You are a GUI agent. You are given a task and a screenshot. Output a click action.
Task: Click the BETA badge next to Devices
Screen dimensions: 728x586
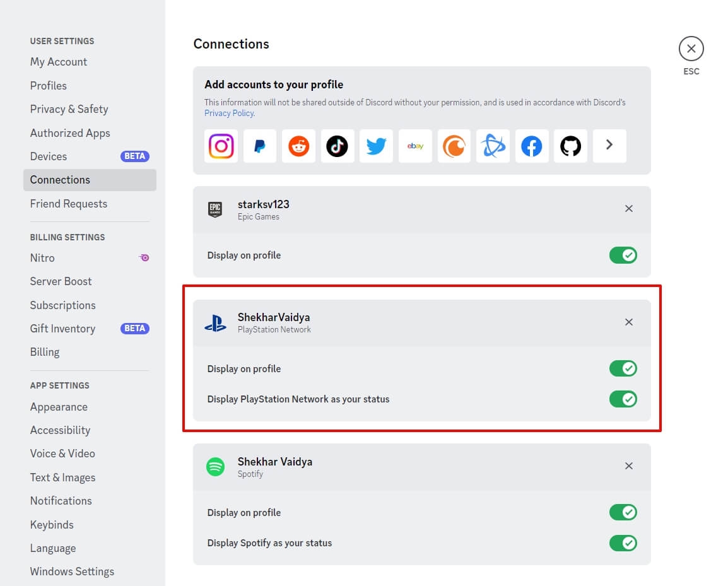[134, 156]
